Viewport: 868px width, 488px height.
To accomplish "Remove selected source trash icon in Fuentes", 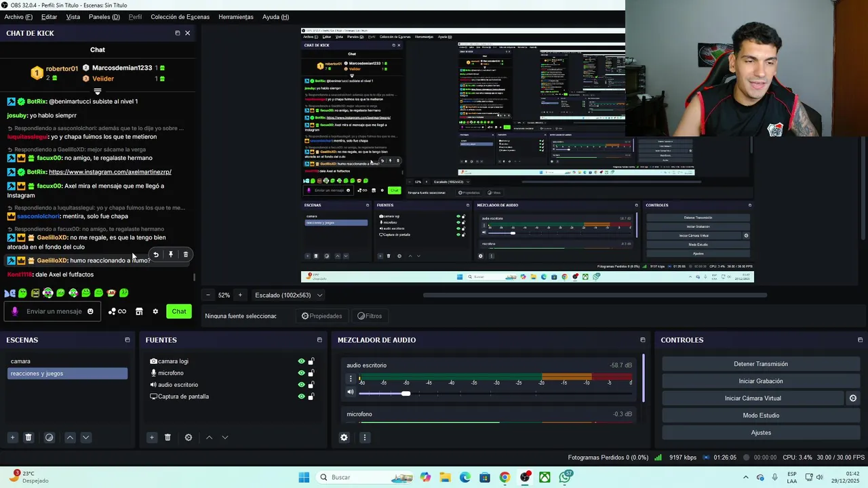I will click(x=167, y=438).
